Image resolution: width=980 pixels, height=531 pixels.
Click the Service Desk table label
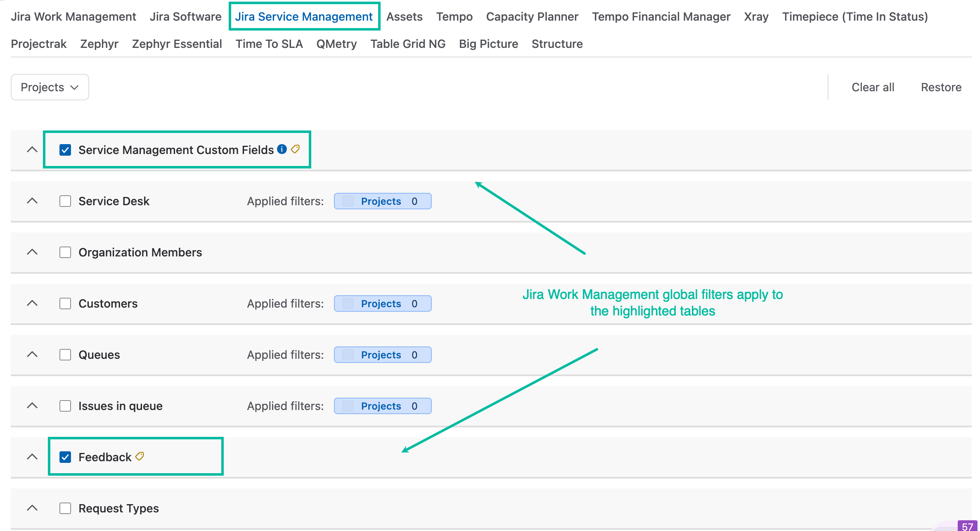point(114,201)
